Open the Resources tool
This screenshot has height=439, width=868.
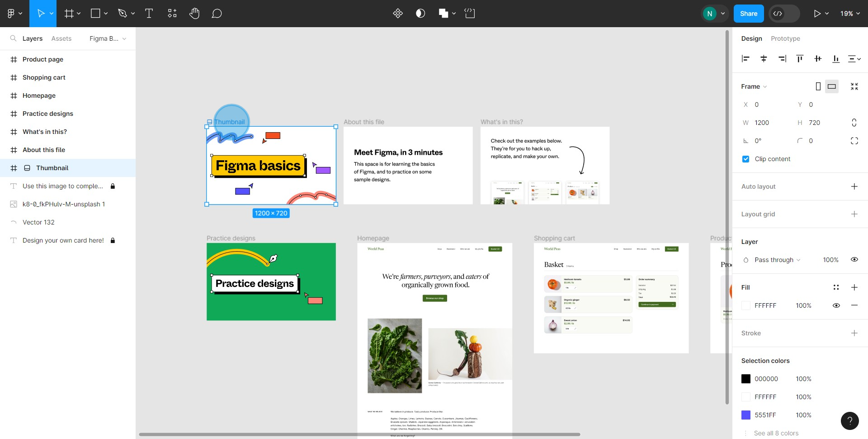172,14
